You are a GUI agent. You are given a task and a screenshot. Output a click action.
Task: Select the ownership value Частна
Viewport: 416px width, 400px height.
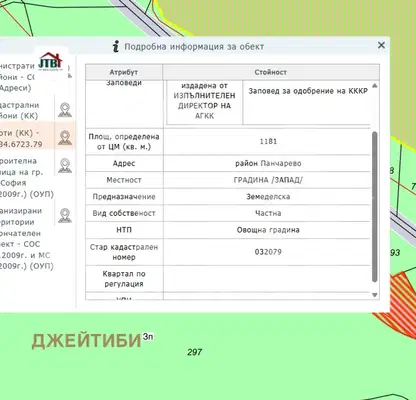pos(268,213)
